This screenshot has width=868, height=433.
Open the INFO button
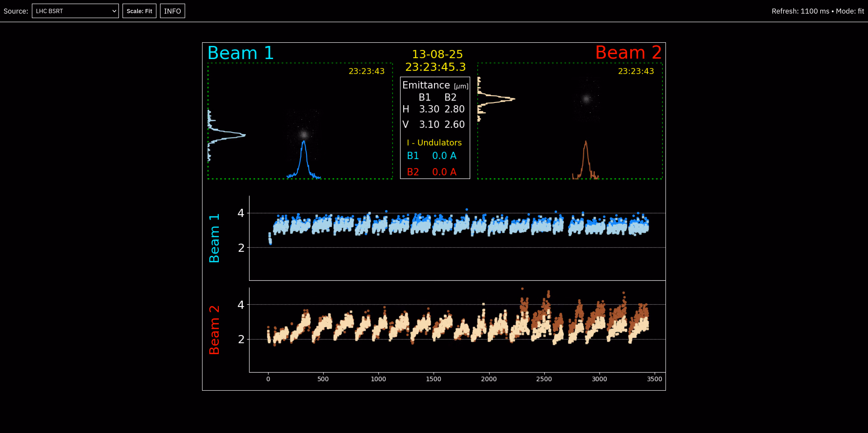(x=172, y=11)
